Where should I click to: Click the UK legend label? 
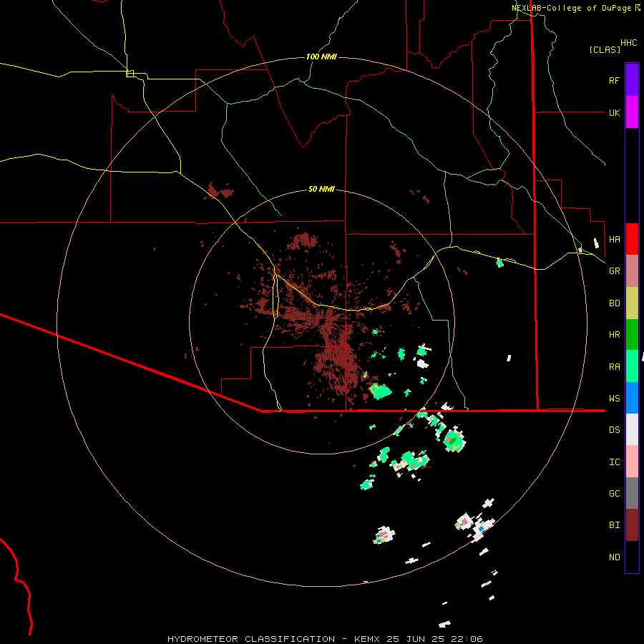[x=615, y=113]
